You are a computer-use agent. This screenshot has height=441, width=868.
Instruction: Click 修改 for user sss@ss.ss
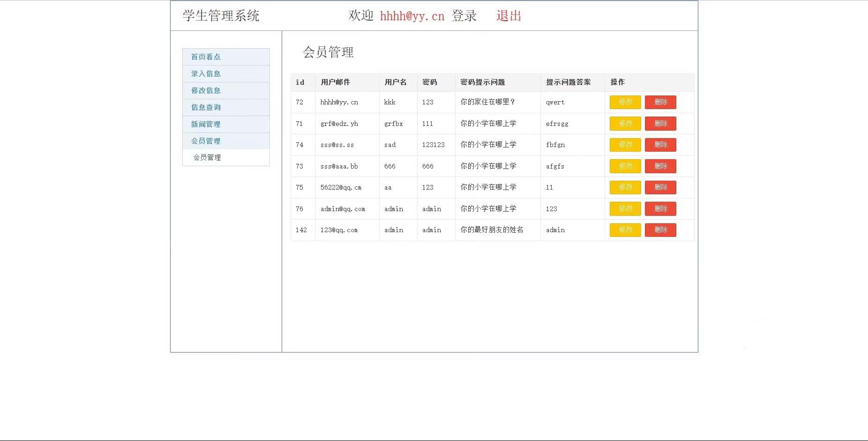click(x=625, y=145)
